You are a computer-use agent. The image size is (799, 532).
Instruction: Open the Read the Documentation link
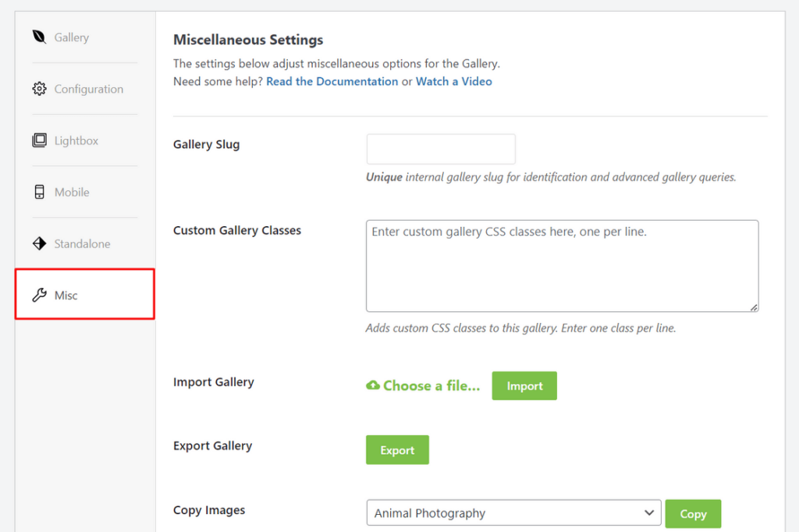click(332, 81)
